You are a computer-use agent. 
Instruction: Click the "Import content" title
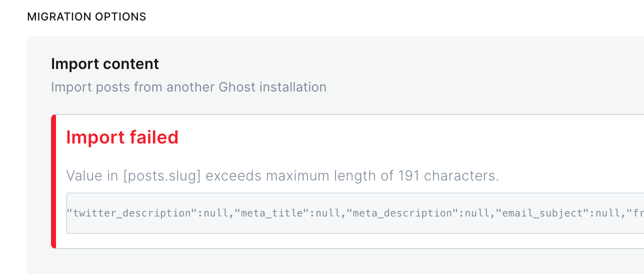tap(105, 64)
